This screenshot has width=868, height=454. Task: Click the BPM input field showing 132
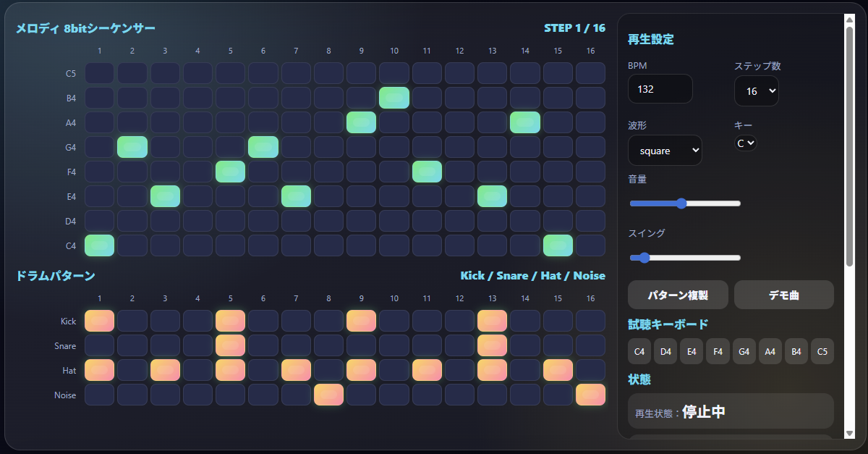pos(660,89)
